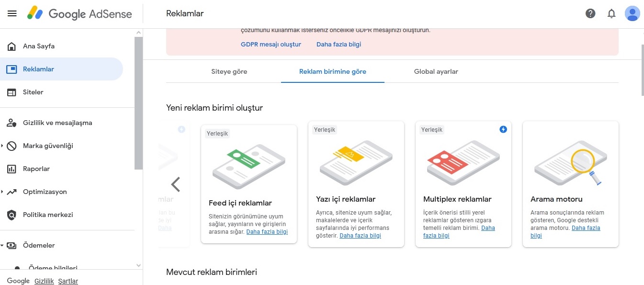Expand the Marka güvenliği section arrow

[x=2, y=146]
